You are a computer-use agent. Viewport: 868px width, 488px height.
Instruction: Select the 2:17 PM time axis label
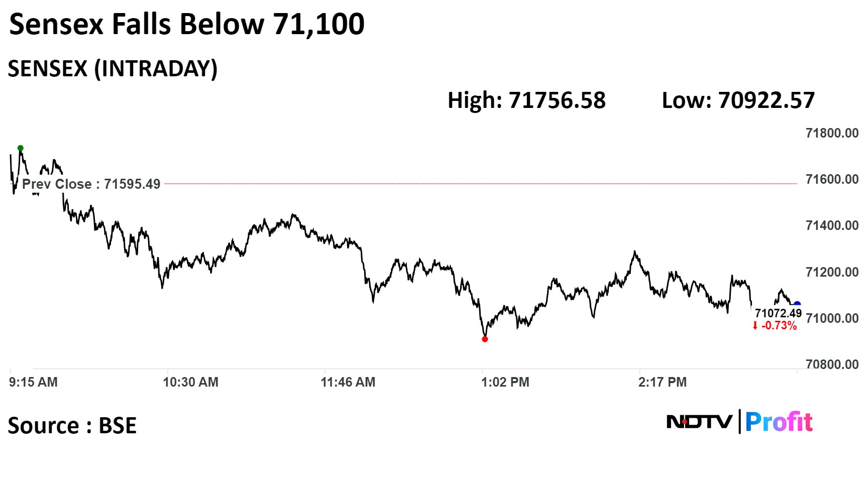(662, 382)
